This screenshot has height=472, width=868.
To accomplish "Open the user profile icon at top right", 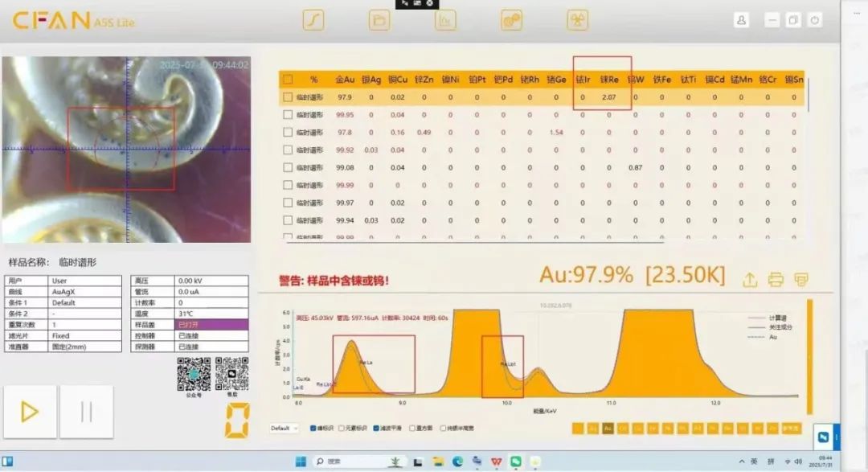I will pyautogui.click(x=742, y=18).
